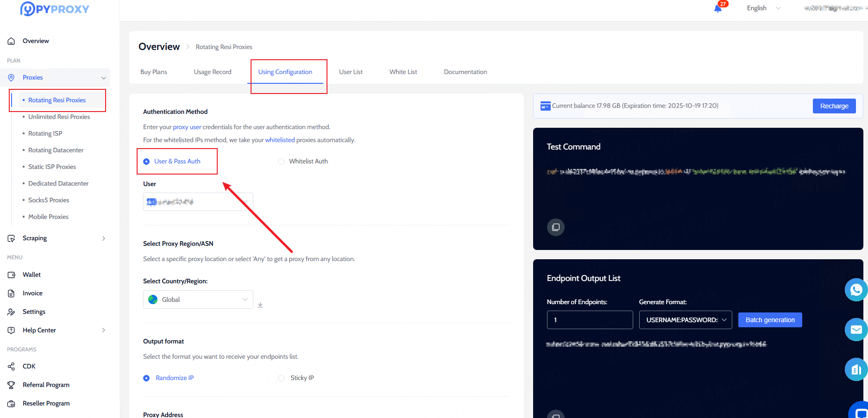The image size is (868, 418).
Task: Click the Batch generation button
Action: (770, 320)
